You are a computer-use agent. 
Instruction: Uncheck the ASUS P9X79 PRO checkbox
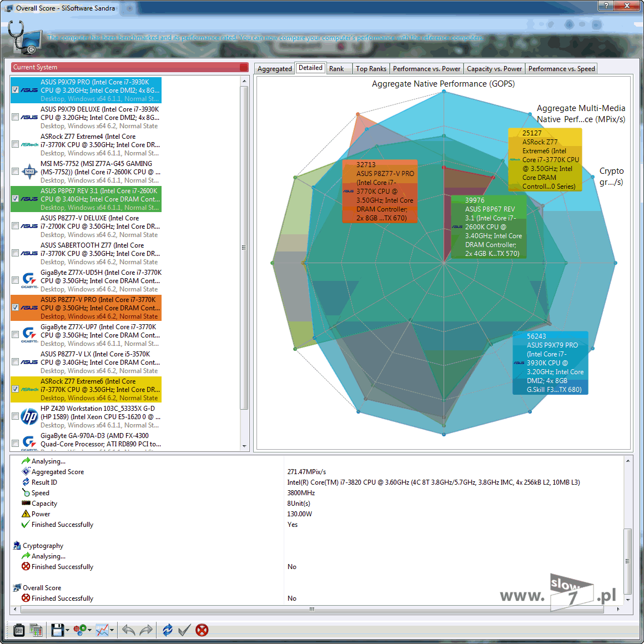click(15, 90)
